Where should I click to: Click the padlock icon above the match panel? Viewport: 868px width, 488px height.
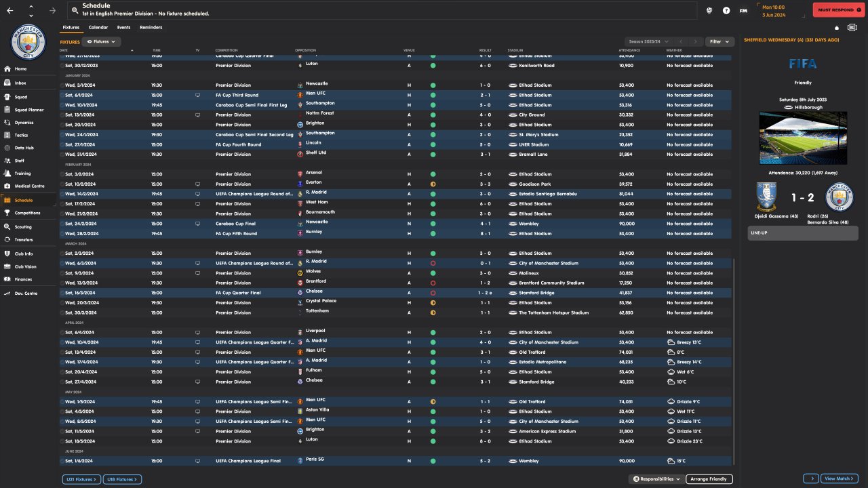836,28
